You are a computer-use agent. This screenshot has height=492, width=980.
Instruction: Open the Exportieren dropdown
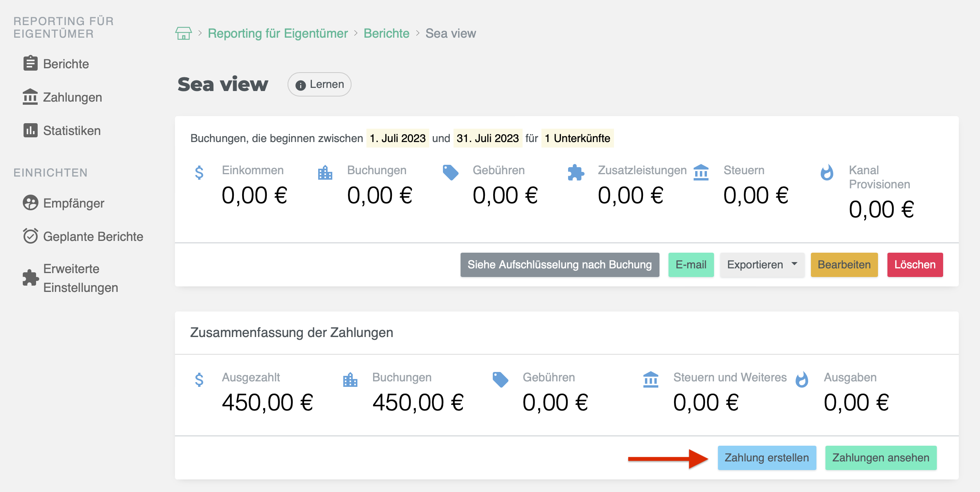[x=762, y=265]
